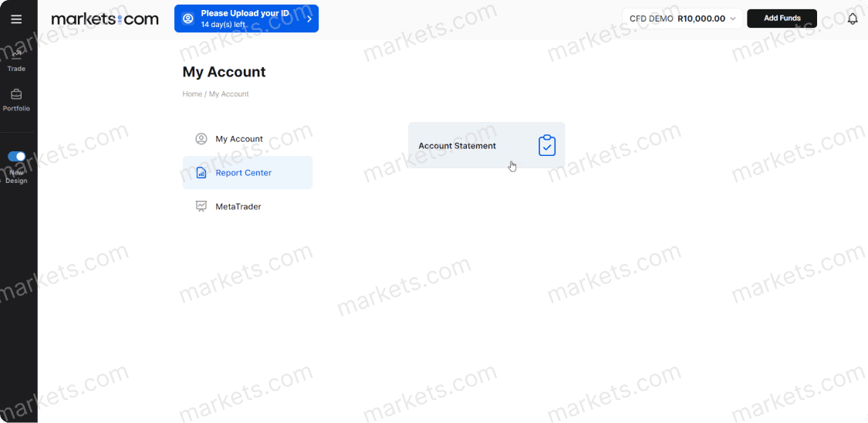This screenshot has height=423, width=868.
Task: Select MetaTrader menu item
Action: (248, 207)
